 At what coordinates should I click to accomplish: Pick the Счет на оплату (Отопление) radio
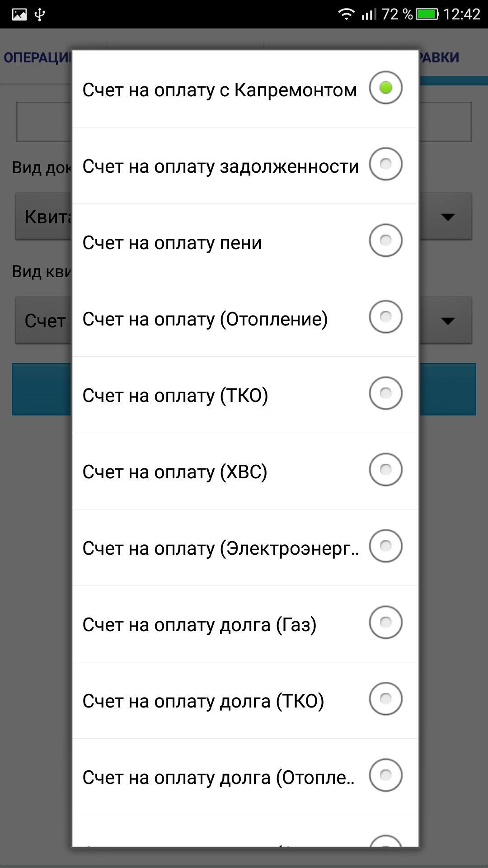coord(385,317)
